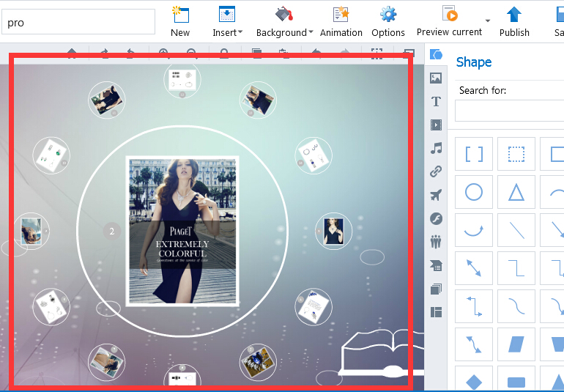Open the Background dropdown menu
The height and width of the screenshot is (392, 564).
click(284, 22)
